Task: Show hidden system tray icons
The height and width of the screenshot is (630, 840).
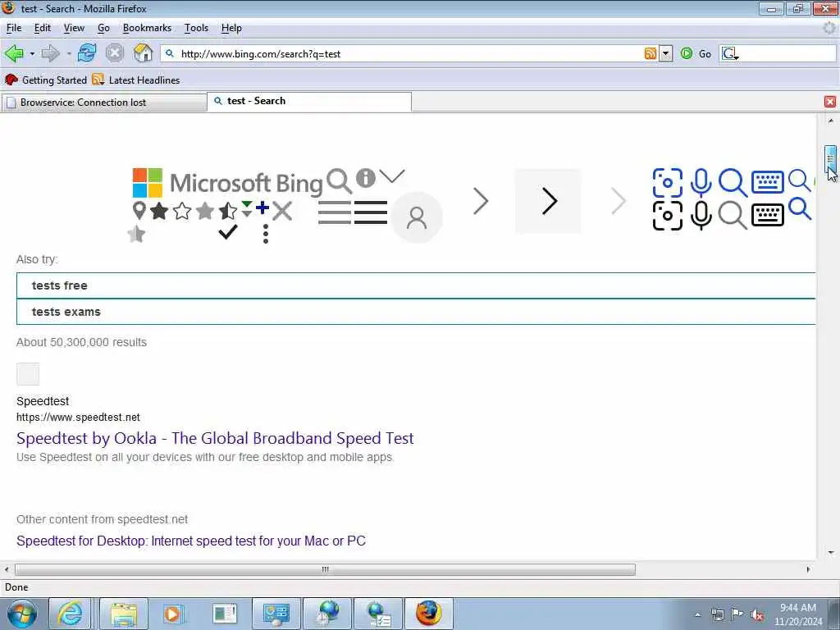Action: coord(697,614)
